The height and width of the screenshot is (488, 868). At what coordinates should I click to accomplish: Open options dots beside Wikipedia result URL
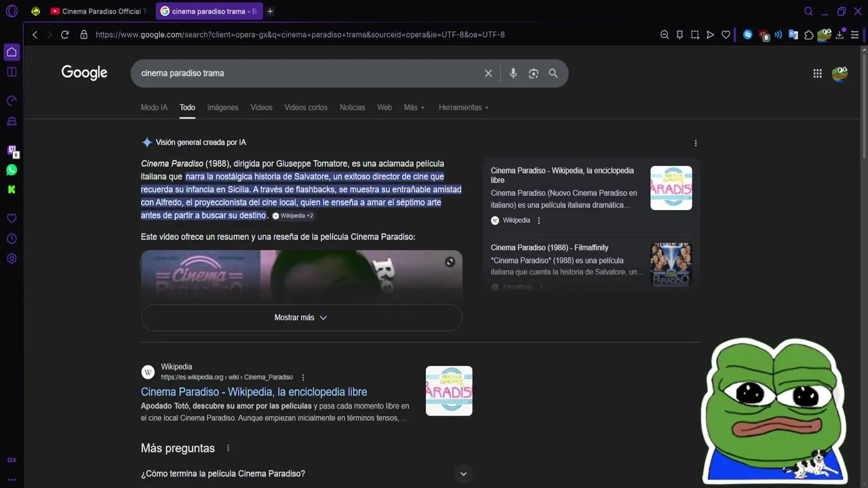(x=303, y=378)
